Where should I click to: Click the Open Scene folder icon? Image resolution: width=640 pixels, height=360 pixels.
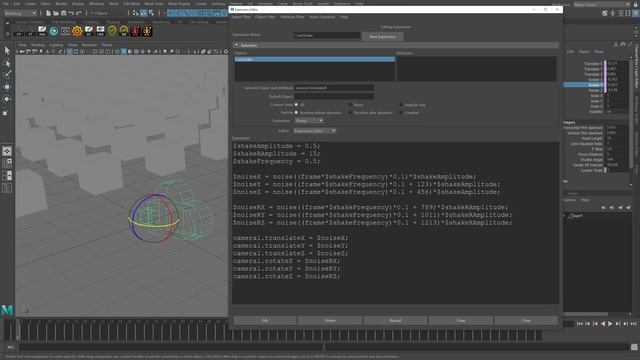tap(56, 13)
